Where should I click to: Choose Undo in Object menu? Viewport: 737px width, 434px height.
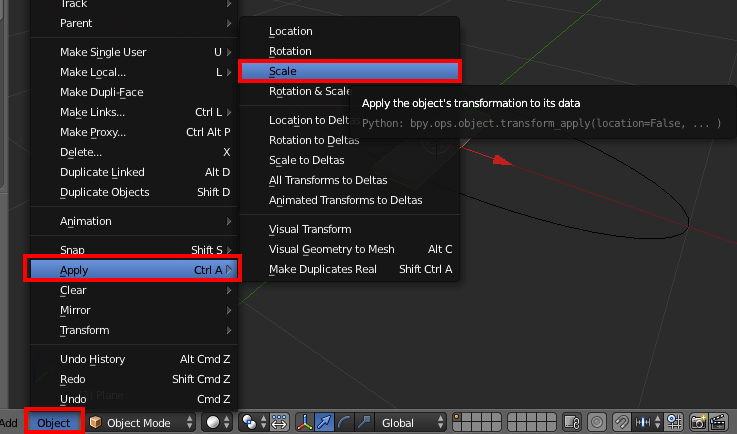[133, 399]
